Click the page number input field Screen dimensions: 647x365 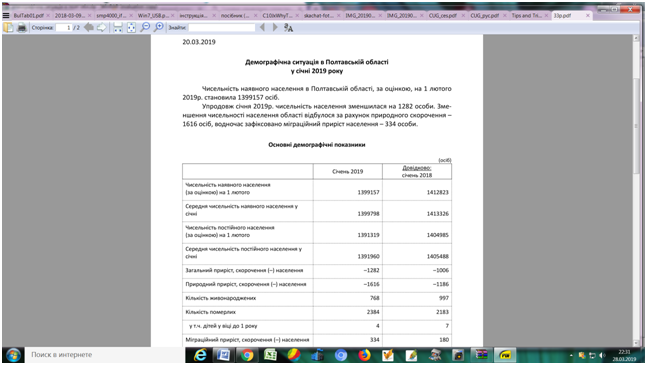point(64,28)
